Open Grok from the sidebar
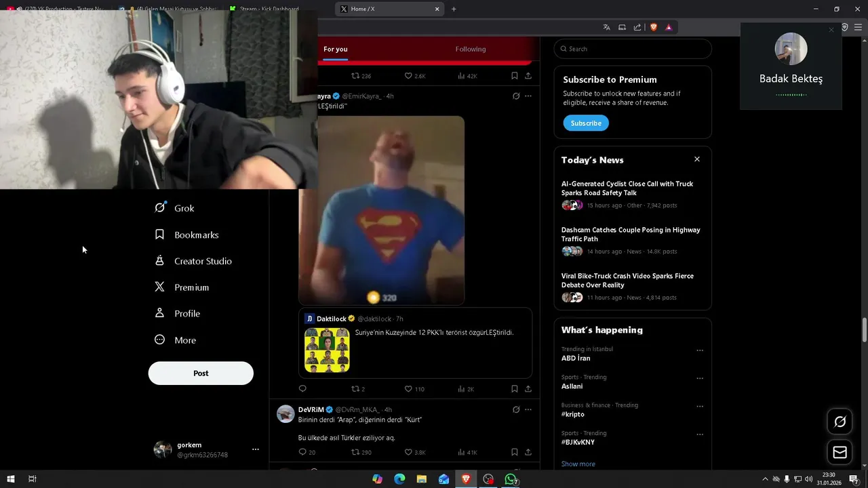The width and height of the screenshot is (868, 488). pos(175,208)
